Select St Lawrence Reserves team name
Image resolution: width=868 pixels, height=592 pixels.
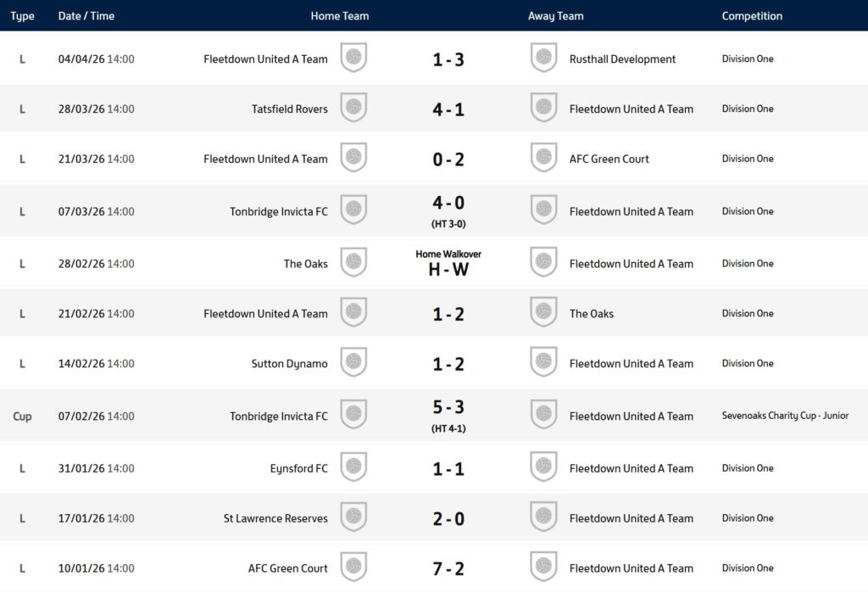coord(275,518)
